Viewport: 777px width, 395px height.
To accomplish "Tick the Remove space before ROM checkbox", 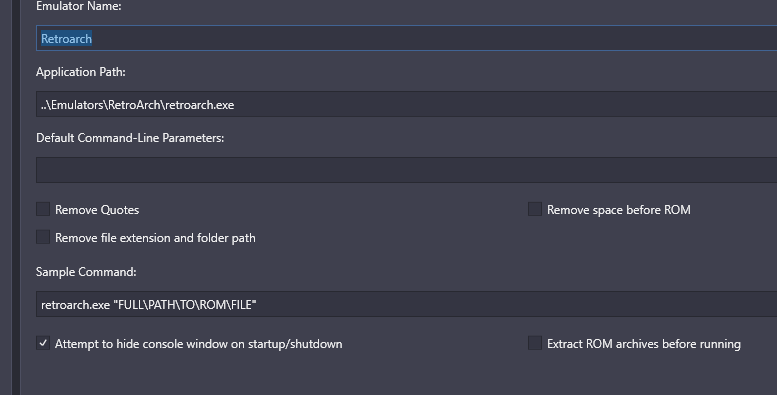I will pos(535,209).
